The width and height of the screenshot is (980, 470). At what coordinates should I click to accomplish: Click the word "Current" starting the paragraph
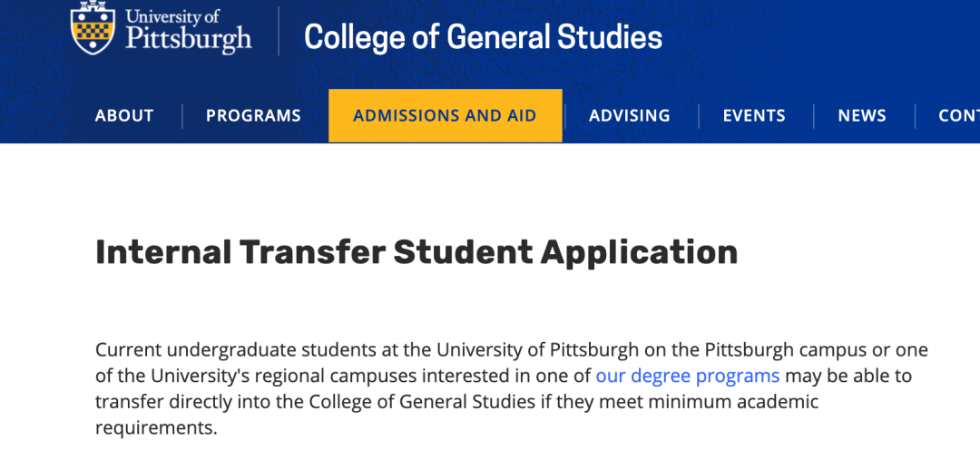[128, 350]
